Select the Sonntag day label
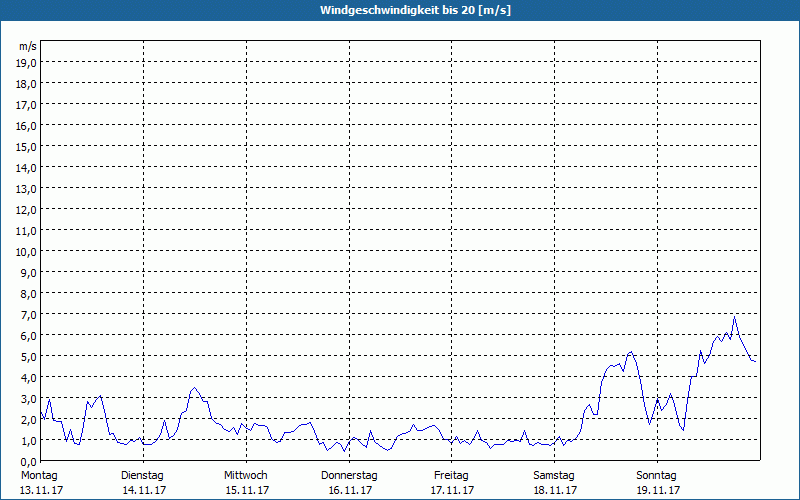 [x=657, y=476]
